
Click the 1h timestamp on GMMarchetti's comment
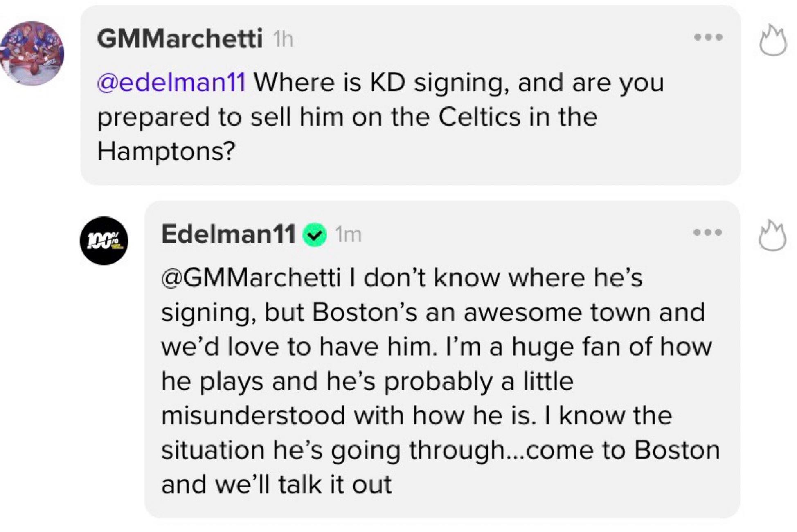point(283,40)
